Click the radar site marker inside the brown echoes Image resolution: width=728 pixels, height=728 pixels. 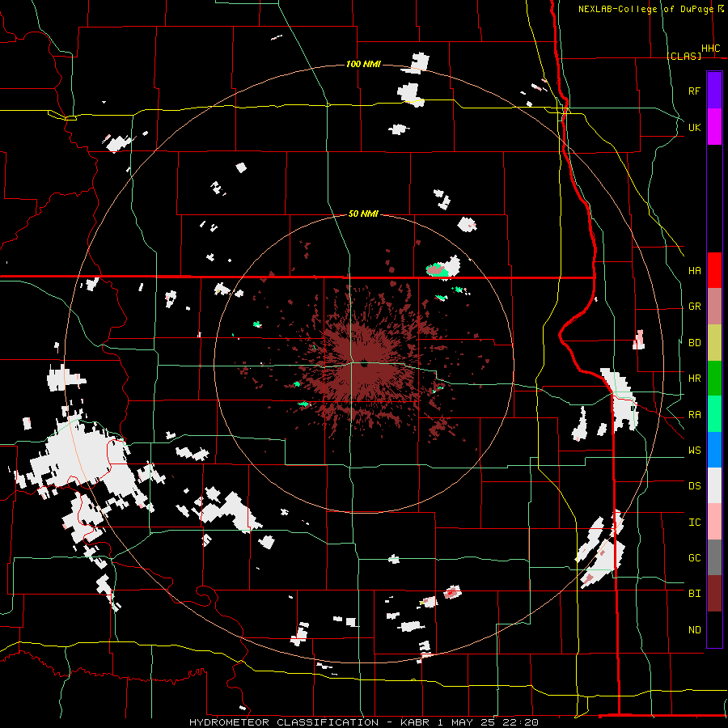(364, 365)
